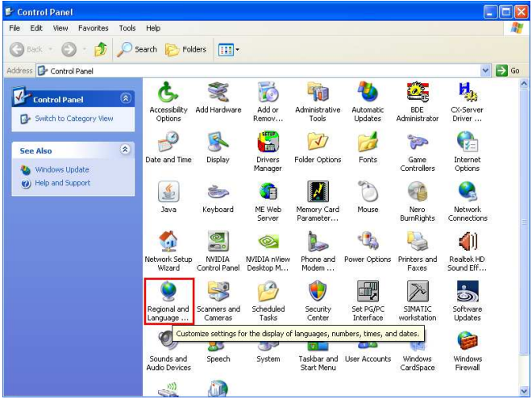This screenshot has width=532, height=399.
Task: Open Regional and Language Options icon
Action: click(x=168, y=301)
